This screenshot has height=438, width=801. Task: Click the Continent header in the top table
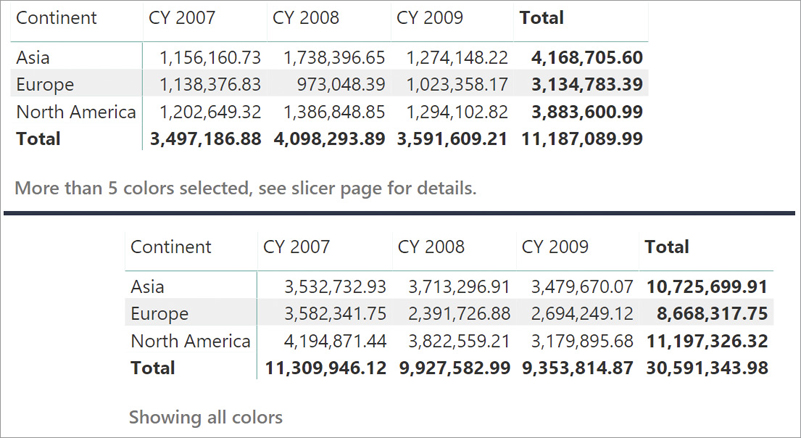point(56,18)
